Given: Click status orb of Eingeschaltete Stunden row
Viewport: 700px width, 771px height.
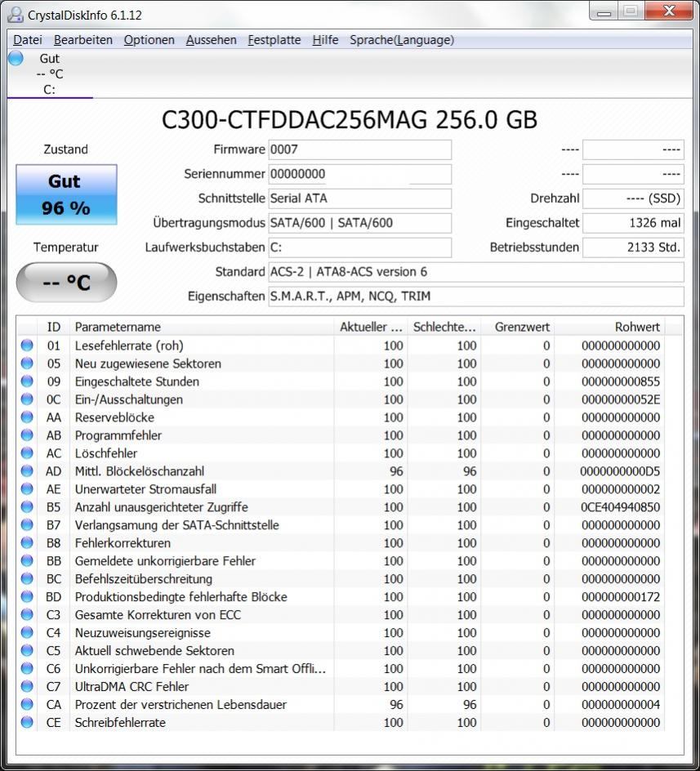Looking at the screenshot, I should pyautogui.click(x=27, y=381).
